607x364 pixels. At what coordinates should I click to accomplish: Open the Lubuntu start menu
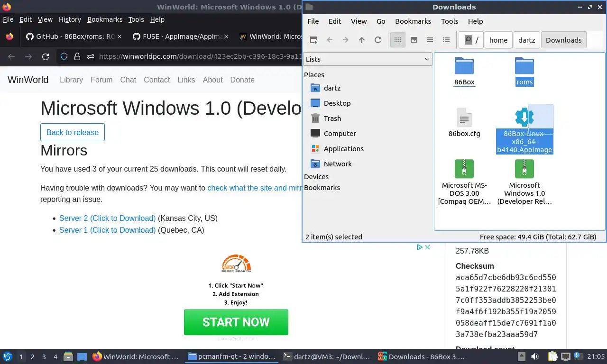click(x=8, y=356)
